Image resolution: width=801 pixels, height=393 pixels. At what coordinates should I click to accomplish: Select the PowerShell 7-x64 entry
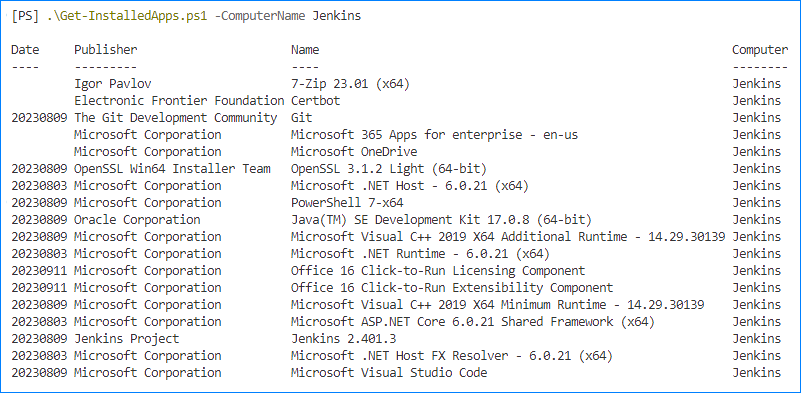click(x=347, y=202)
